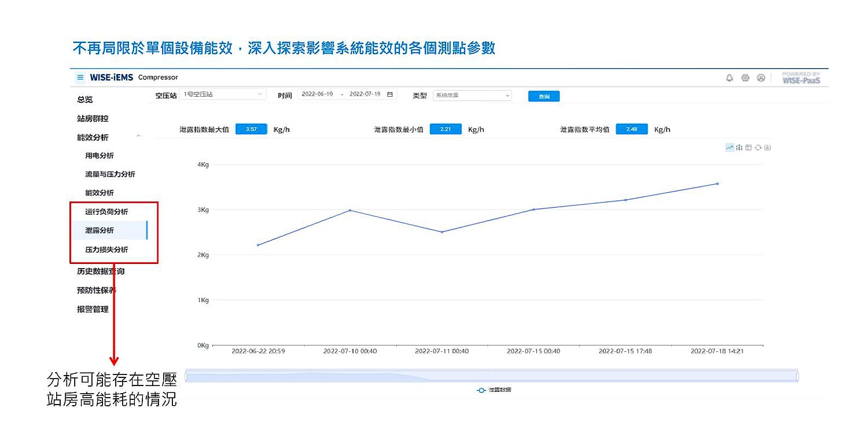Open 空压站 dropdown showing 1号空压站
Image resolution: width=868 pixels, height=448 pixels.
click(x=223, y=94)
